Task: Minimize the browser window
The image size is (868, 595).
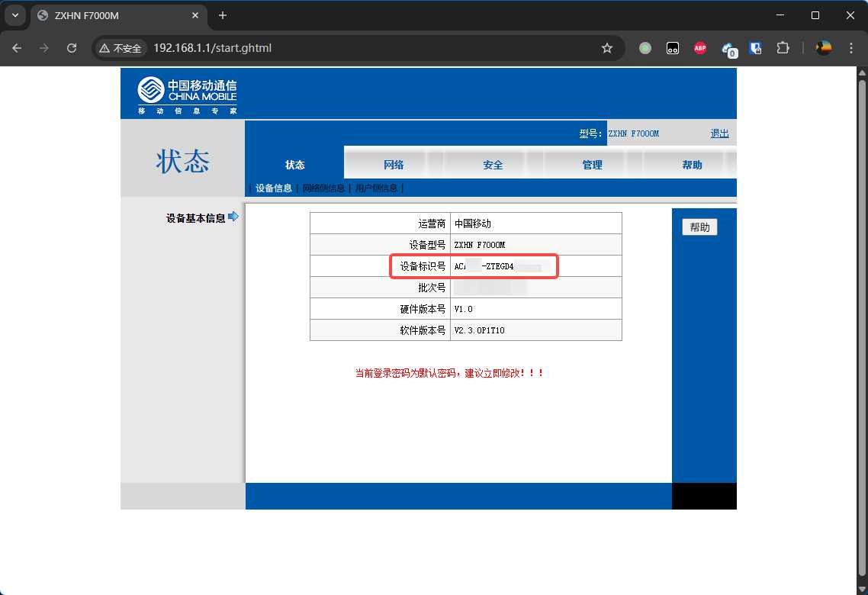Action: click(x=780, y=15)
